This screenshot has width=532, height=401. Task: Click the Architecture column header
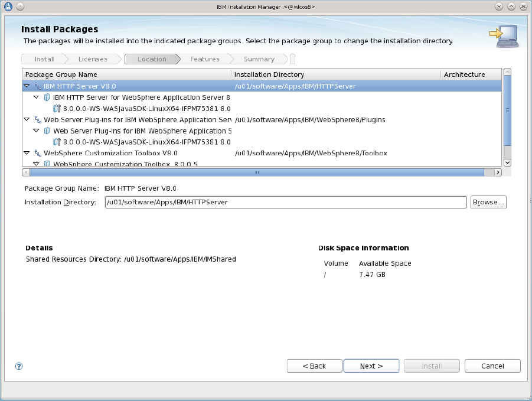click(x=471, y=74)
